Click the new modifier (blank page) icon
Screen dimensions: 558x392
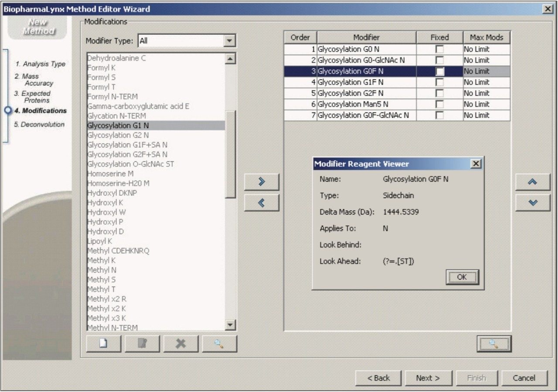103,344
